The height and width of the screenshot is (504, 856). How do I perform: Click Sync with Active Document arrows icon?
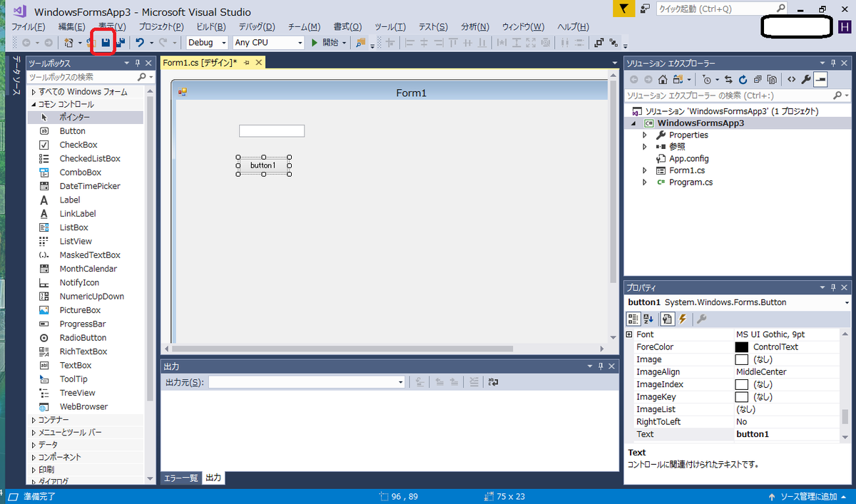coord(728,79)
